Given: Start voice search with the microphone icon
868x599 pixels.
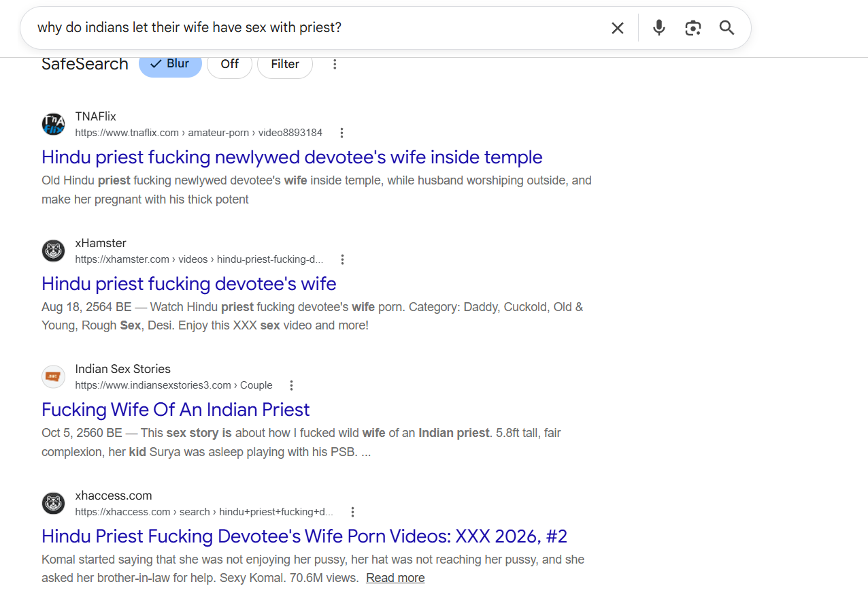Looking at the screenshot, I should pyautogui.click(x=658, y=28).
